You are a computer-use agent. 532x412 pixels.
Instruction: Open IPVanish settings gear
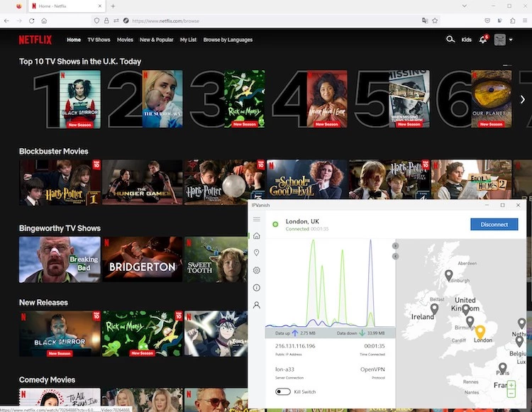click(256, 270)
